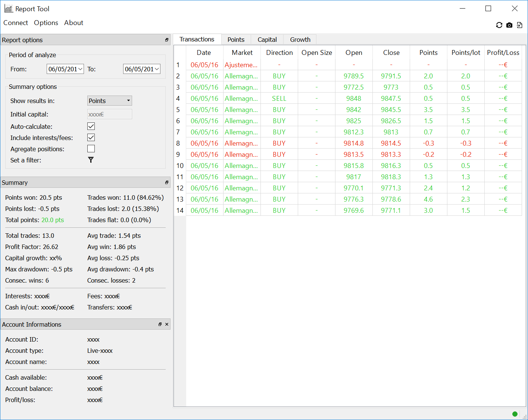Click the export report file icon

pyautogui.click(x=519, y=25)
